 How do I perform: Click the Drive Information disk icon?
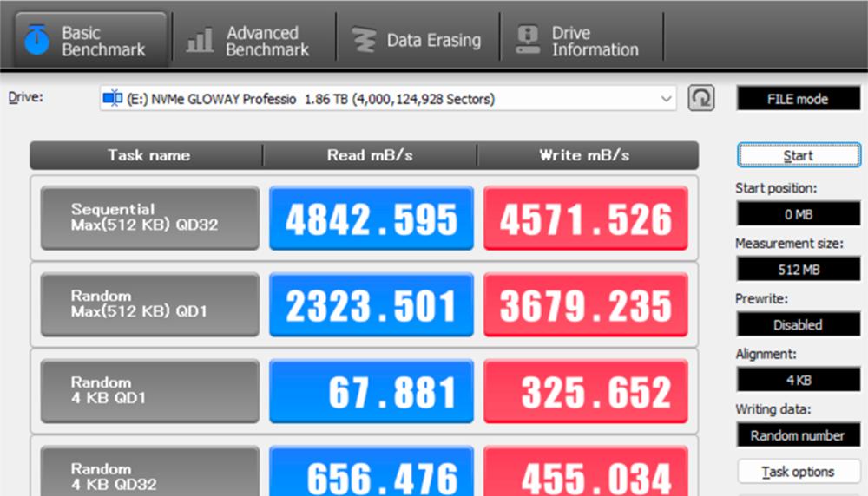click(527, 41)
